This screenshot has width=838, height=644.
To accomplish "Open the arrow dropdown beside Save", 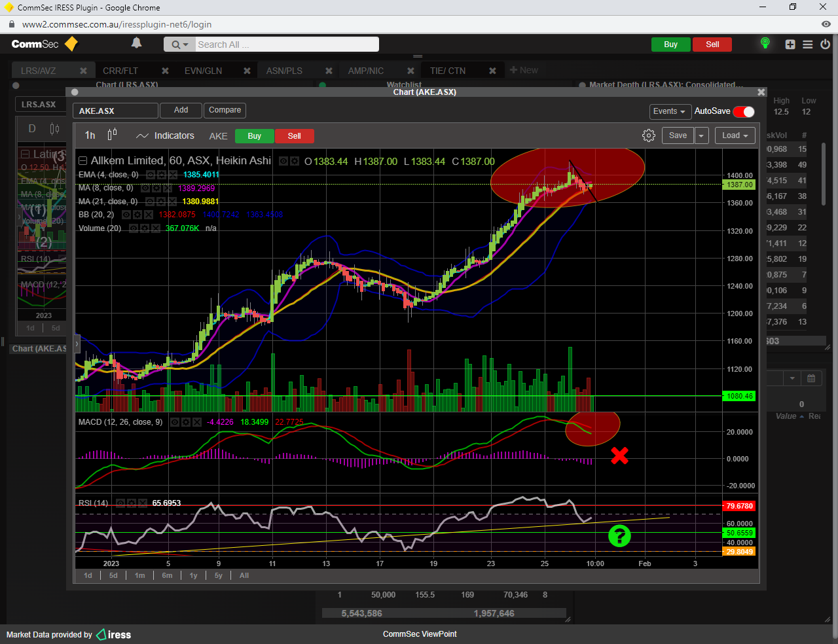I will point(701,135).
